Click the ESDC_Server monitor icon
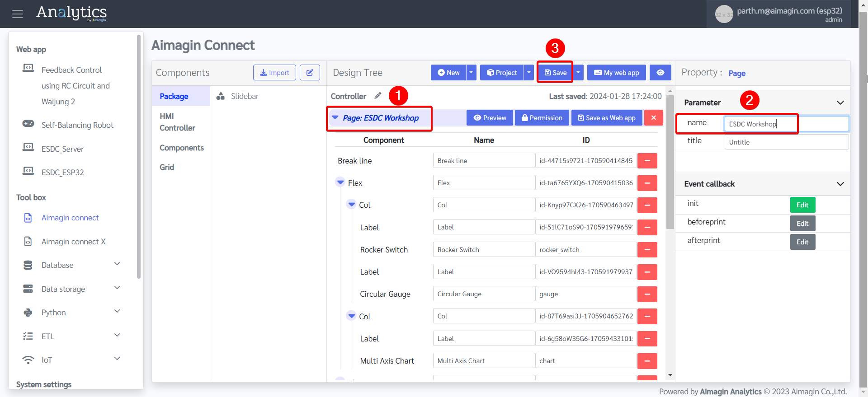 click(x=28, y=147)
